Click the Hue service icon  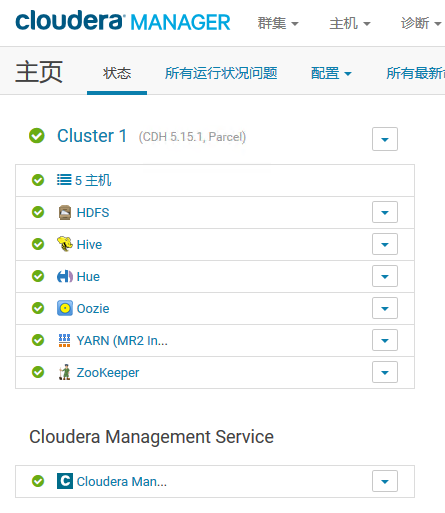pos(65,276)
